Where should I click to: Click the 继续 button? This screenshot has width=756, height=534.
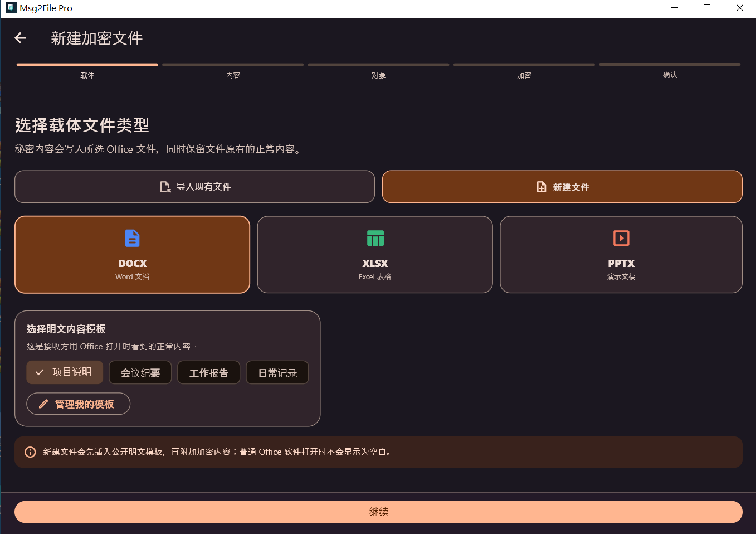click(x=378, y=512)
